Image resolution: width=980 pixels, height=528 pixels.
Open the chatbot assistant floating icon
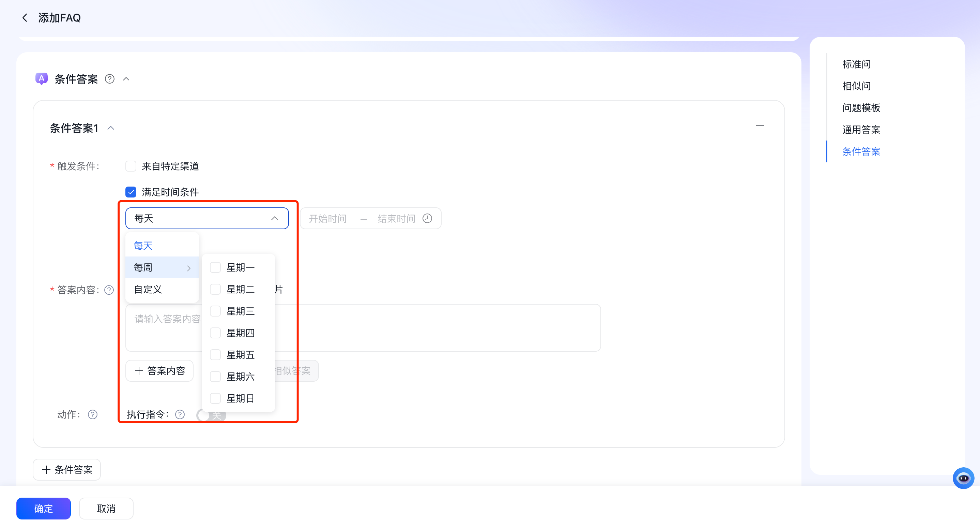(963, 478)
